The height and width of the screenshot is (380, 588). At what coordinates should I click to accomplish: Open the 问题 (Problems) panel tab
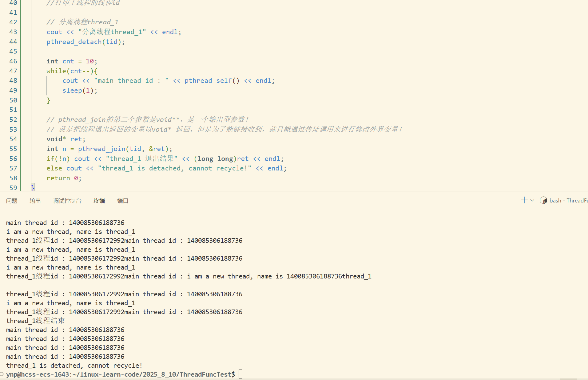click(x=12, y=201)
